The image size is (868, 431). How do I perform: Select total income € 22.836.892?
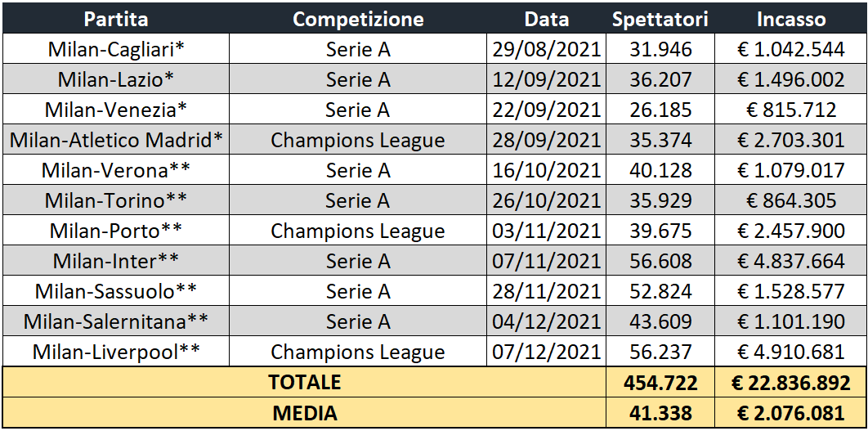pyautogui.click(x=791, y=383)
